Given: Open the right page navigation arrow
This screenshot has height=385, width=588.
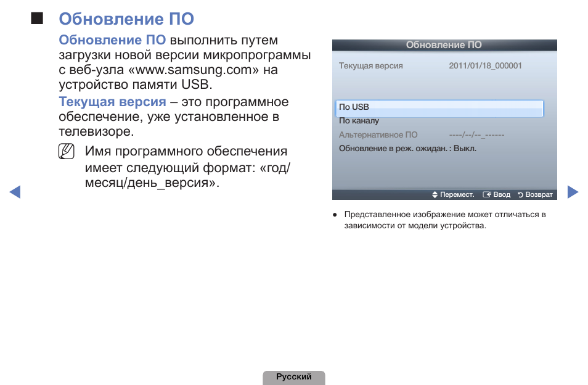Looking at the screenshot, I should click(573, 192).
